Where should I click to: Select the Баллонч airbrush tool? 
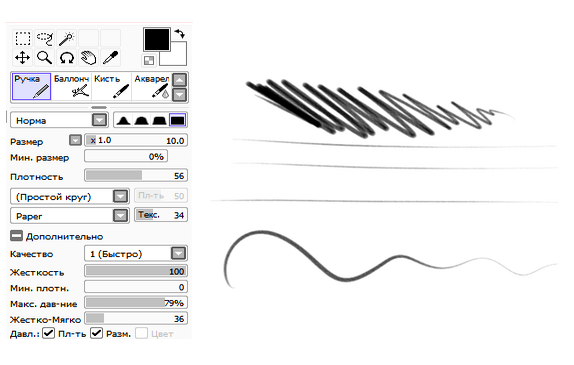(71, 87)
